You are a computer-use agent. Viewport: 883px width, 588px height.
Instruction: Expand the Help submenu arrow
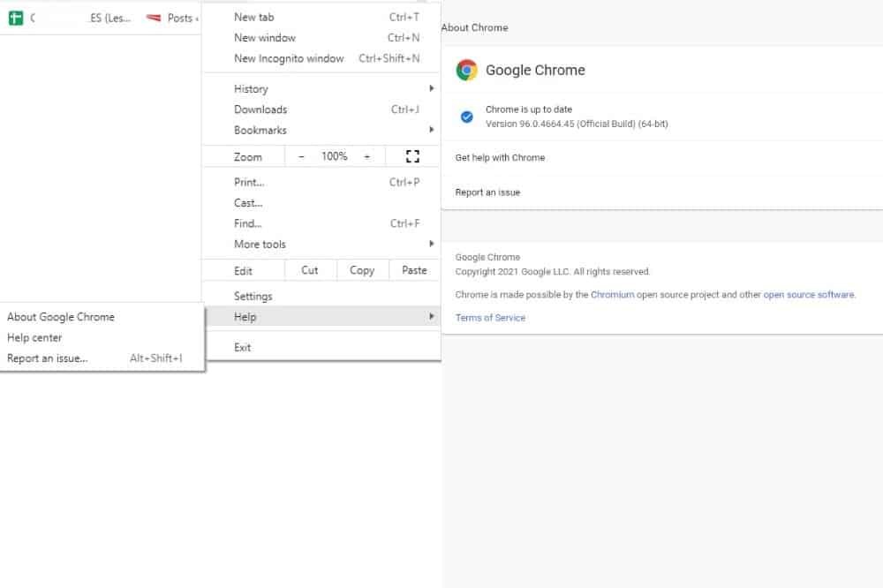432,317
